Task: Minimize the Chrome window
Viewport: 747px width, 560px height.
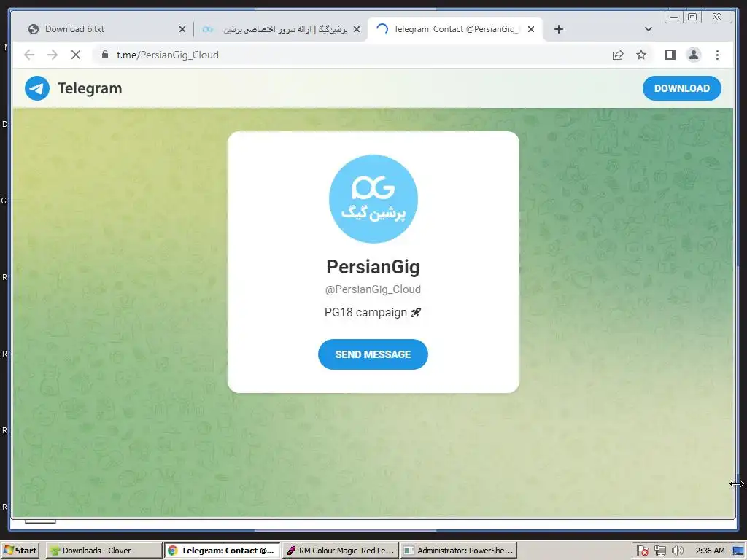Action: coord(674,17)
